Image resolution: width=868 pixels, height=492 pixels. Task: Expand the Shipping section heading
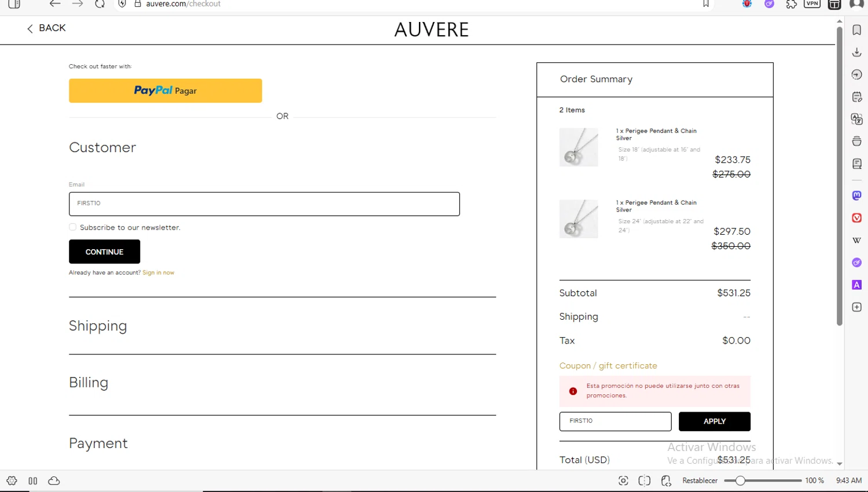(x=98, y=326)
